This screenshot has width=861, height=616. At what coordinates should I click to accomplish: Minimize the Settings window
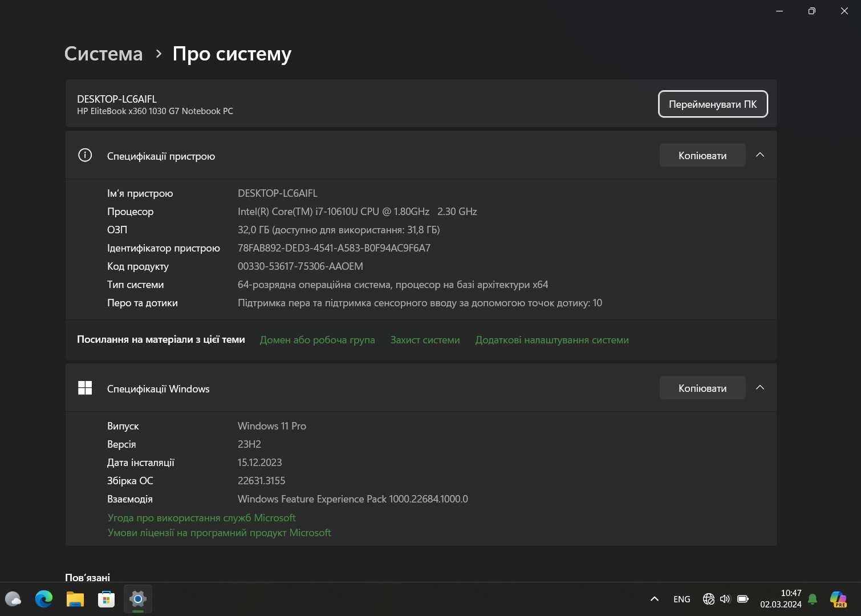779,11
